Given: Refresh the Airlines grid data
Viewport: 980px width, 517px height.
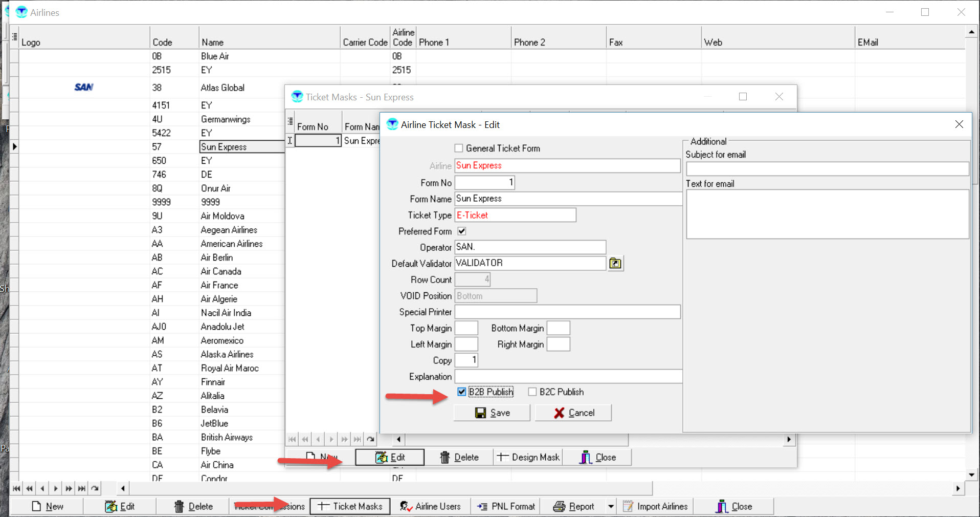Looking at the screenshot, I should [95, 488].
